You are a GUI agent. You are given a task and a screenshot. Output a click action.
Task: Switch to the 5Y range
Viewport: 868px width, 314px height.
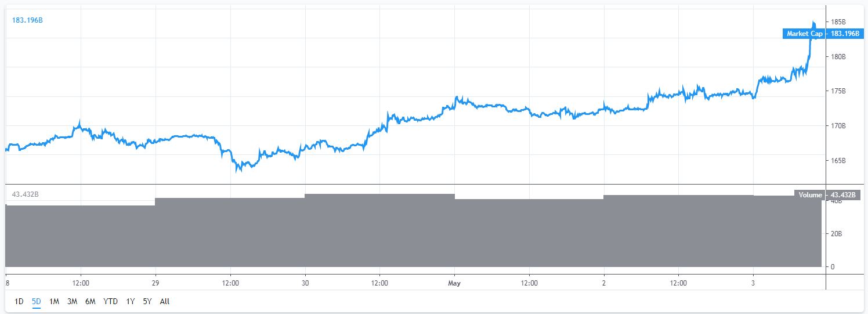(147, 301)
